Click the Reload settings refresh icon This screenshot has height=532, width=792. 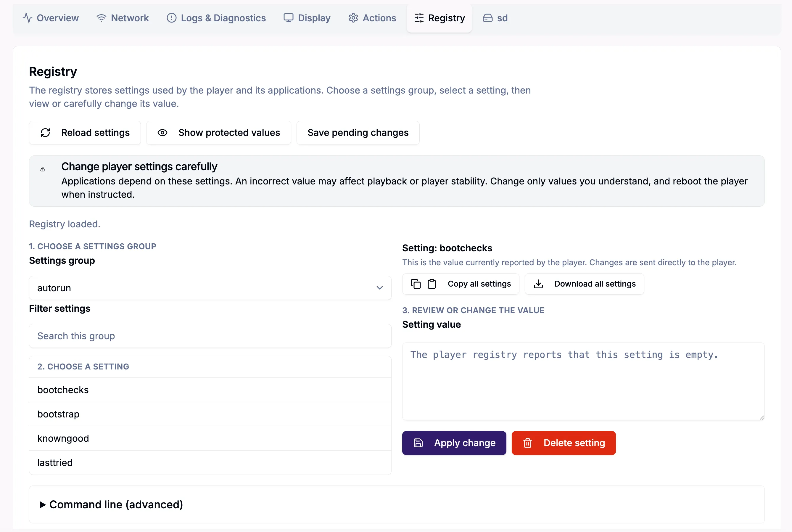tap(46, 133)
